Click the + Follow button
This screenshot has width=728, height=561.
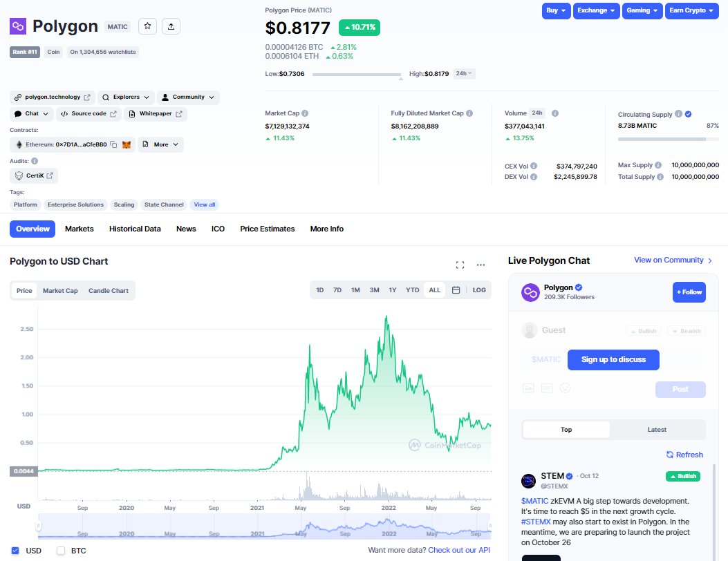689,292
